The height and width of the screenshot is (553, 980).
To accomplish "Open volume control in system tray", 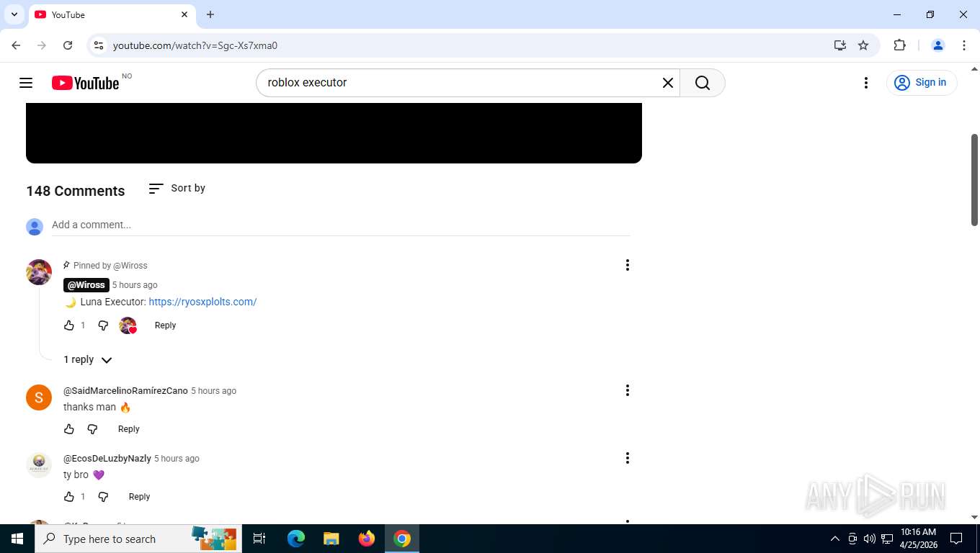I will pos(870,539).
